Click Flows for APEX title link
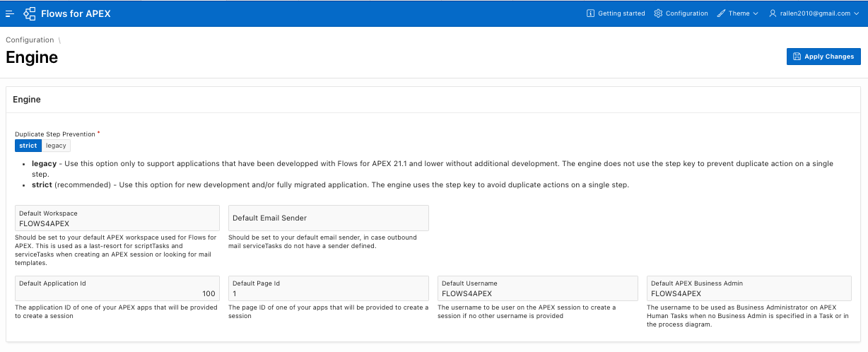This screenshot has width=868, height=352. (x=76, y=13)
